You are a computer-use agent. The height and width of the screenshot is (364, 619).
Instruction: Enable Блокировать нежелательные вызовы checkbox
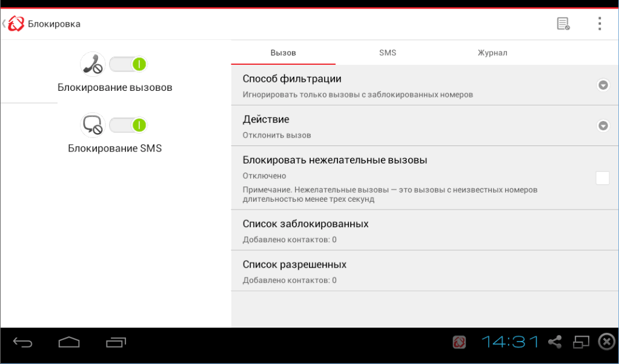click(x=603, y=177)
